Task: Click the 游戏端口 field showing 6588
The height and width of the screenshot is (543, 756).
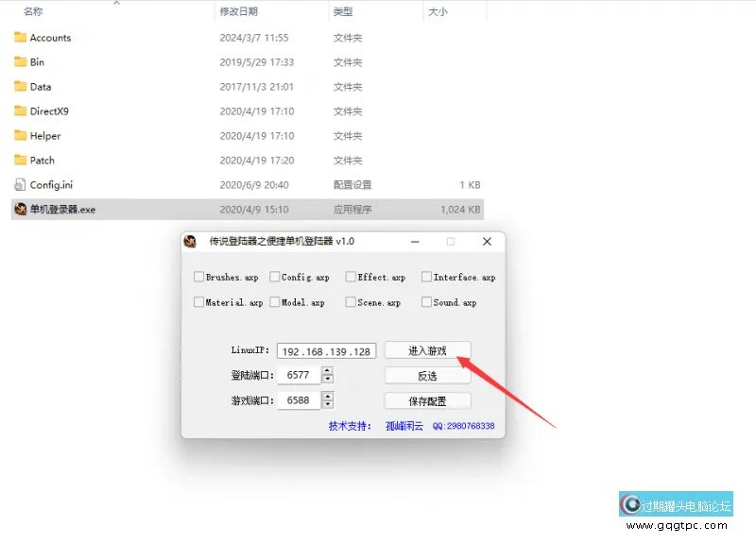Action: point(299,399)
